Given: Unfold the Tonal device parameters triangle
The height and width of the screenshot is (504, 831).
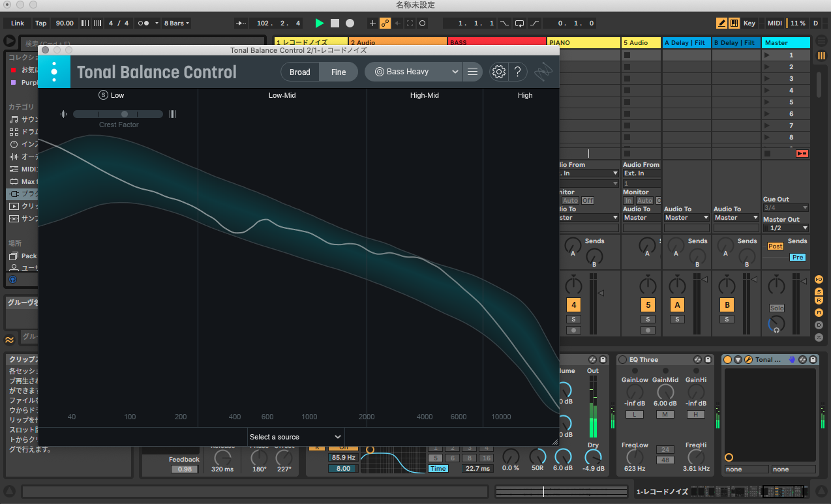Looking at the screenshot, I should click(x=738, y=360).
